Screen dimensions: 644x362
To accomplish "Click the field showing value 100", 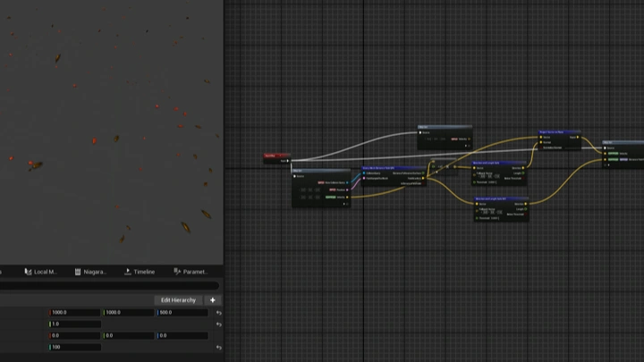I will [74, 347].
